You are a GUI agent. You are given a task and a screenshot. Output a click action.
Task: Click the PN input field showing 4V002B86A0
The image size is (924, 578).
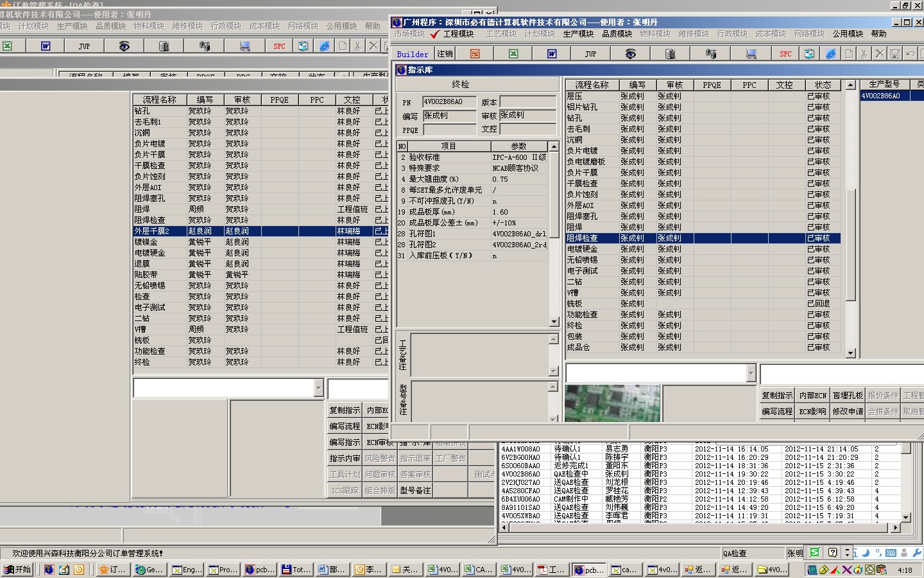coord(449,102)
